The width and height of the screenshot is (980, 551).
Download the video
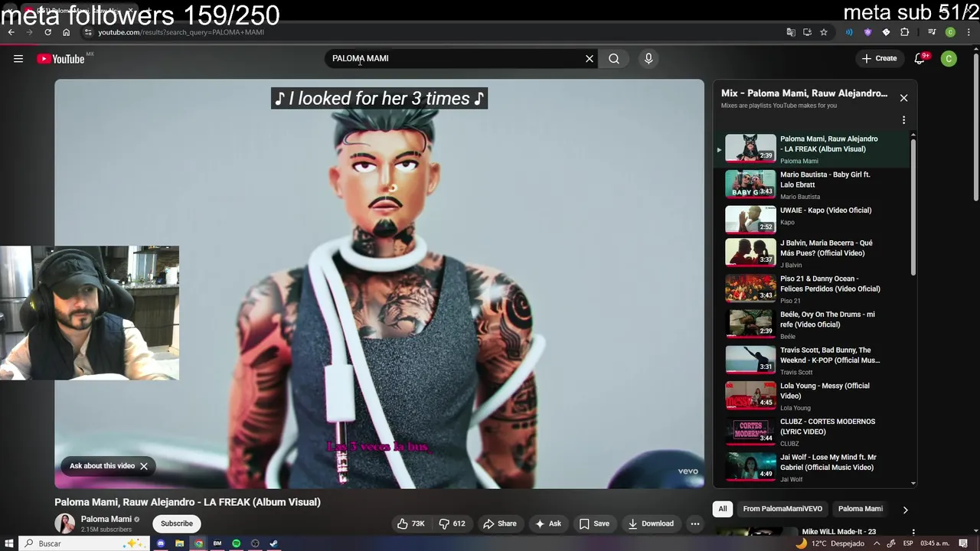tap(651, 523)
